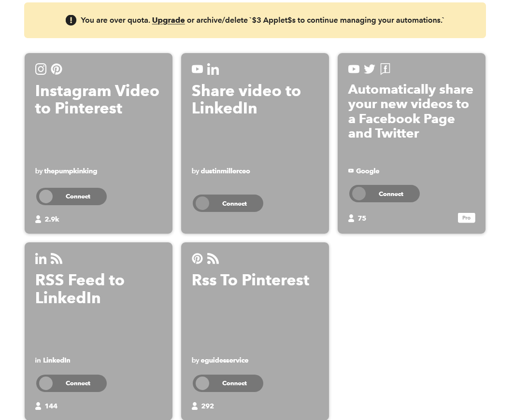The image size is (514, 420).
Task: Click Pinterest icon on Rss To Pinterest card
Action: (197, 259)
